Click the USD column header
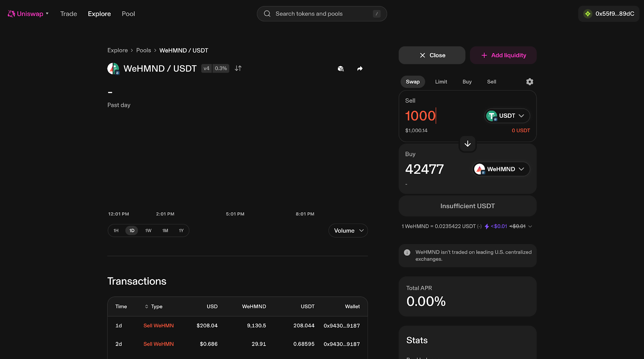 pos(212,306)
